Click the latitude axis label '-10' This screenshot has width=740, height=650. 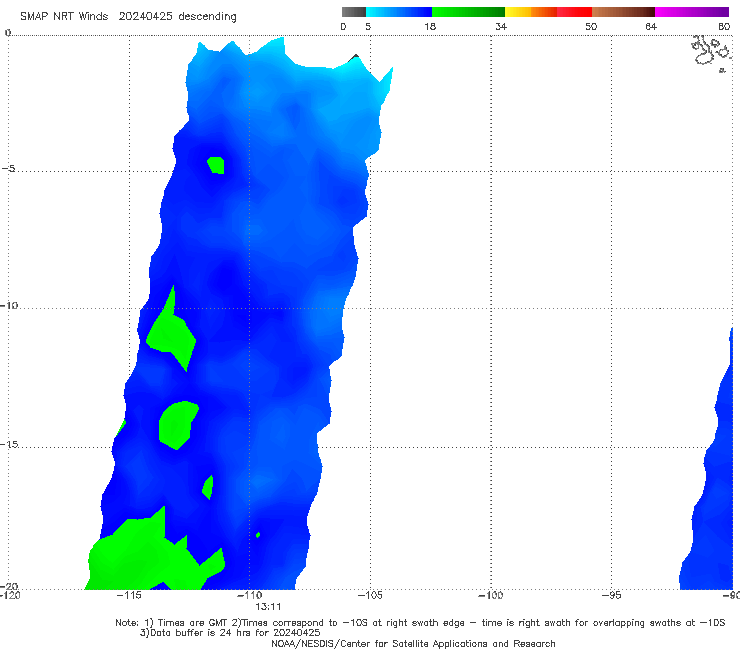point(9,305)
